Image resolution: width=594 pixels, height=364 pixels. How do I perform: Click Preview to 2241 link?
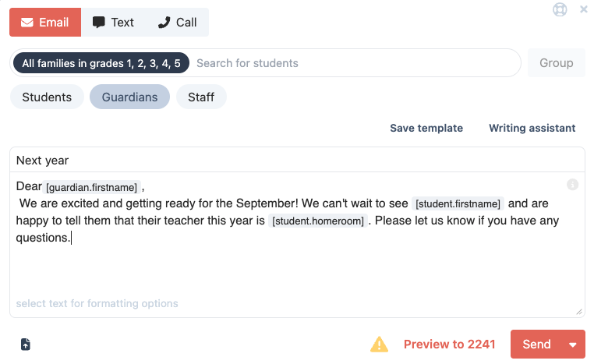tap(449, 345)
